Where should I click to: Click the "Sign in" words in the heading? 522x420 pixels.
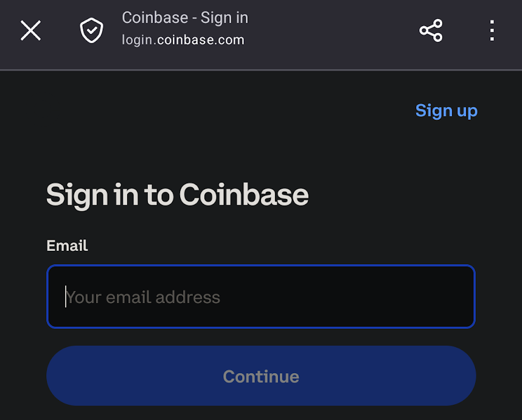tap(92, 195)
